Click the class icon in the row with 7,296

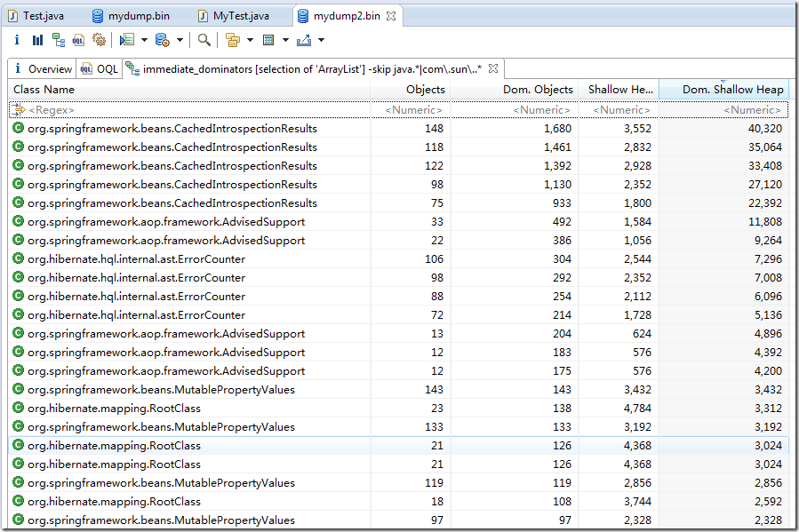click(19, 258)
